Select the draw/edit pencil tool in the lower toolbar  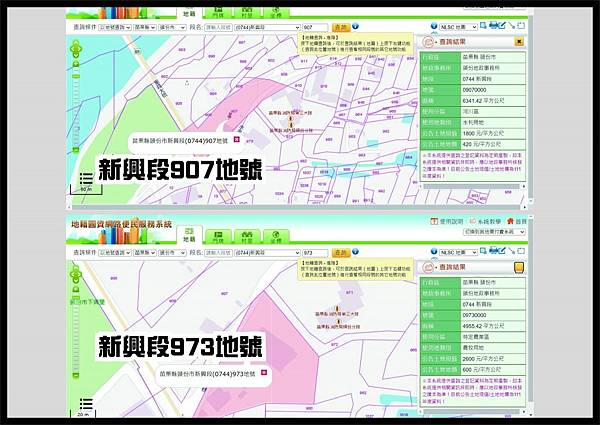coord(502,251)
